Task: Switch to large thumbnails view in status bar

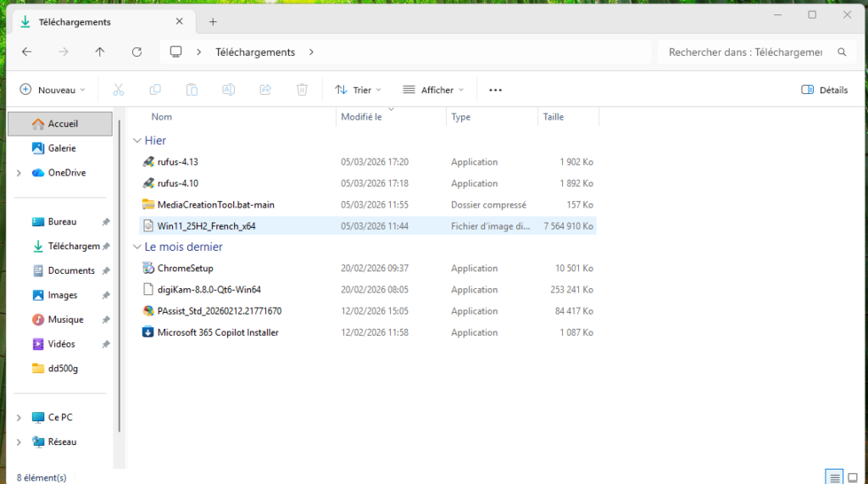Action: click(853, 477)
